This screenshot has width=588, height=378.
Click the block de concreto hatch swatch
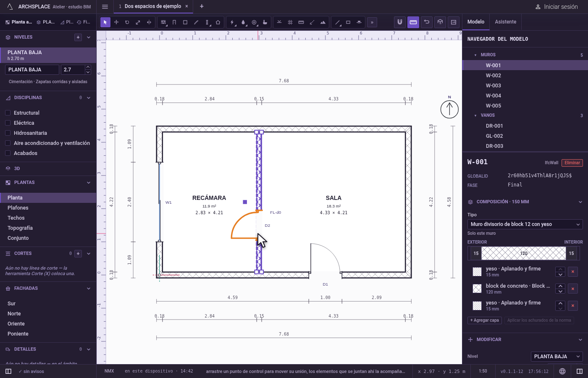(x=477, y=289)
